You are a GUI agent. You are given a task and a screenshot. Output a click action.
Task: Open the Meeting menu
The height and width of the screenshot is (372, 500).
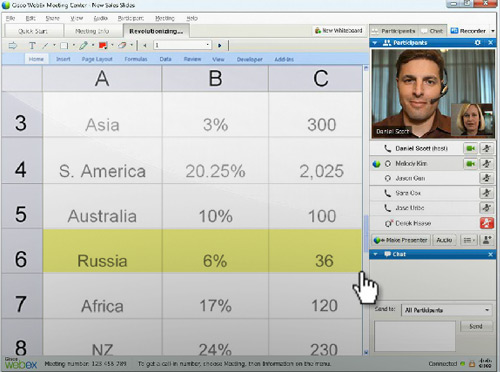[x=165, y=18]
